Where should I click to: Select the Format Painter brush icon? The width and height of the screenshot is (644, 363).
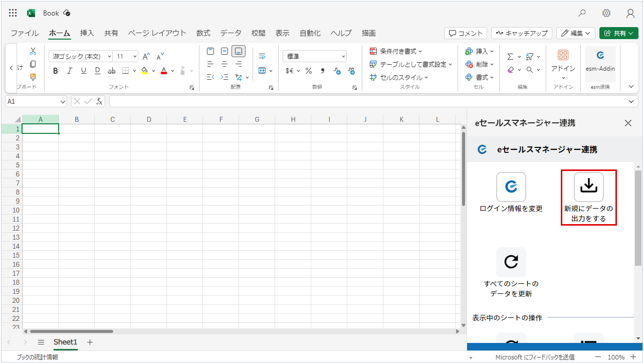[33, 77]
